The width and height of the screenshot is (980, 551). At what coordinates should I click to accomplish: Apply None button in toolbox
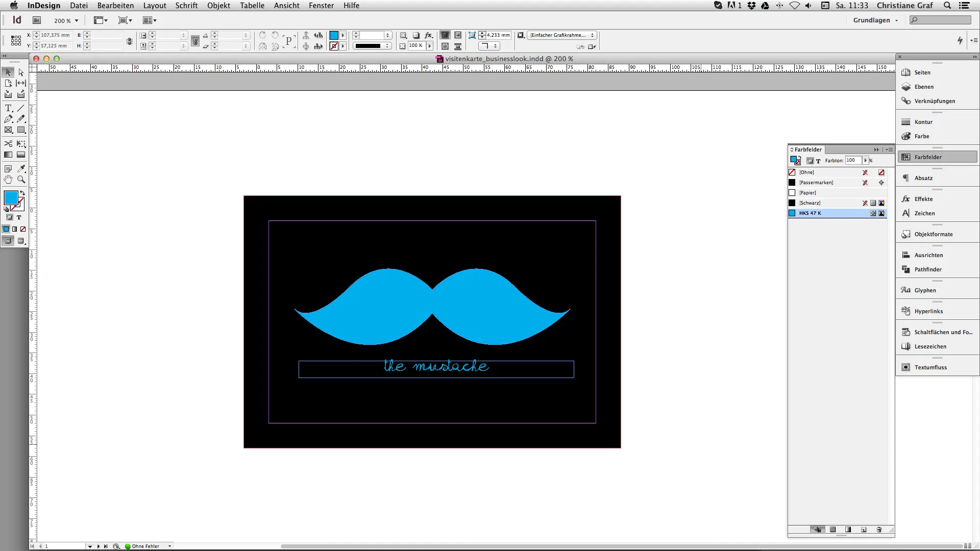tap(23, 229)
